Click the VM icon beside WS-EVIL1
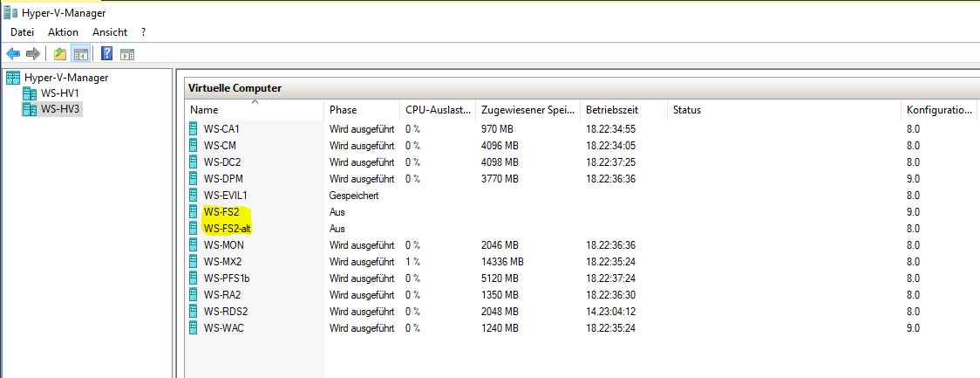Viewport: 980px width, 378px height. point(194,196)
